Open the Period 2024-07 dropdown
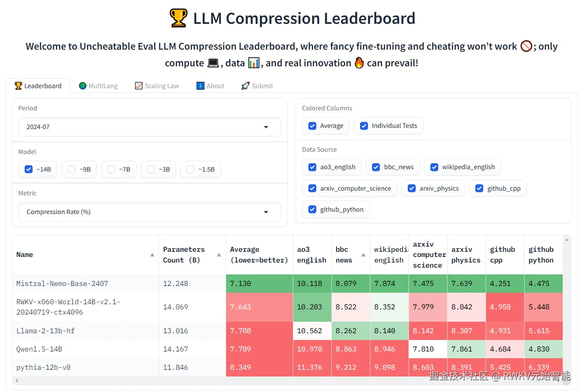The width and height of the screenshot is (581, 392). (x=150, y=127)
